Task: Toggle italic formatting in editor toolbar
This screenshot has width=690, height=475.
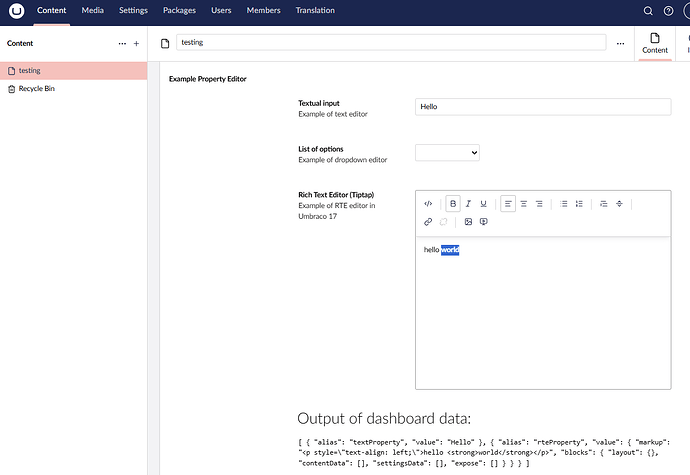Action: (x=468, y=203)
